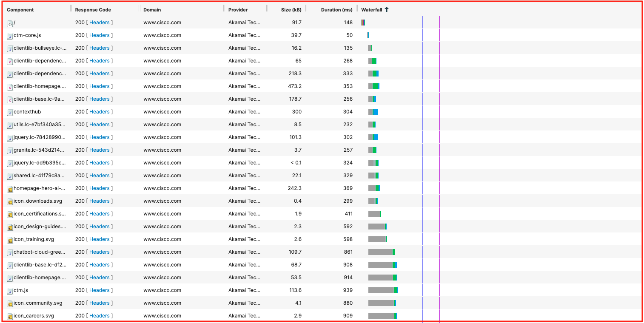Viewport: 644px width, 323px height.
Task: Click the image icon beside icon_careers.svg
Action: (10, 316)
